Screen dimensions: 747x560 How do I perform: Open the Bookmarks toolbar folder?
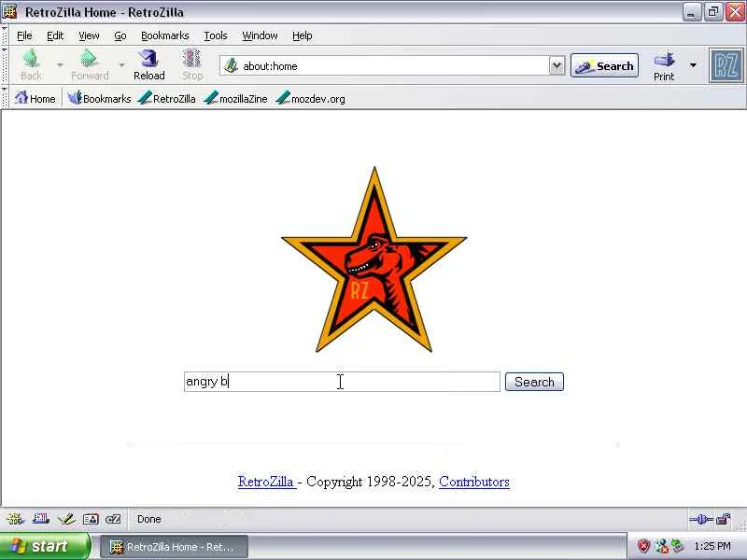[x=99, y=99]
